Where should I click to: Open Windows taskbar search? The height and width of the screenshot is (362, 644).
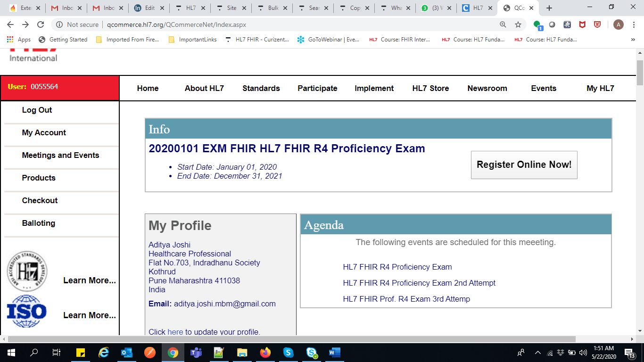(34, 353)
